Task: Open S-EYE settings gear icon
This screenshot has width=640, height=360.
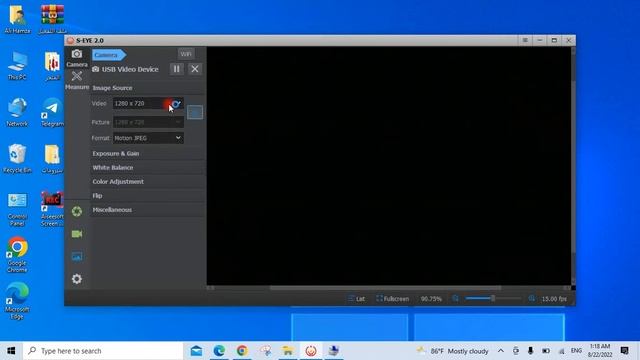Action: 77,279
